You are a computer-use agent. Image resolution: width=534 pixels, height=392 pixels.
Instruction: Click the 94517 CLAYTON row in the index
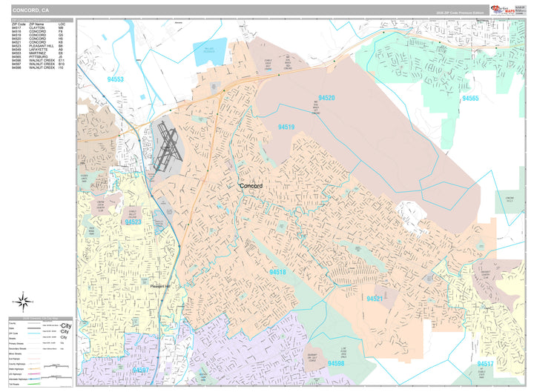click(x=38, y=28)
